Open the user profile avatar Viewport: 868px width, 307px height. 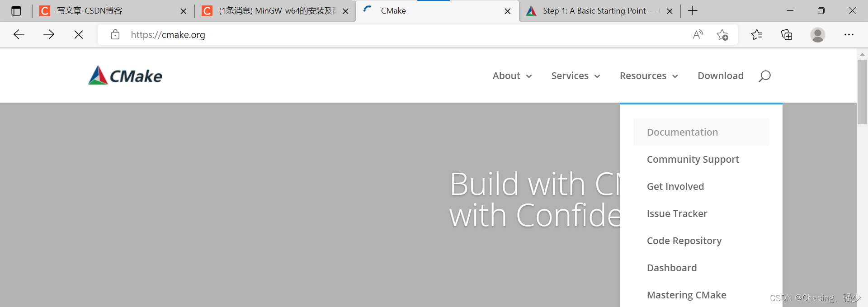point(818,34)
